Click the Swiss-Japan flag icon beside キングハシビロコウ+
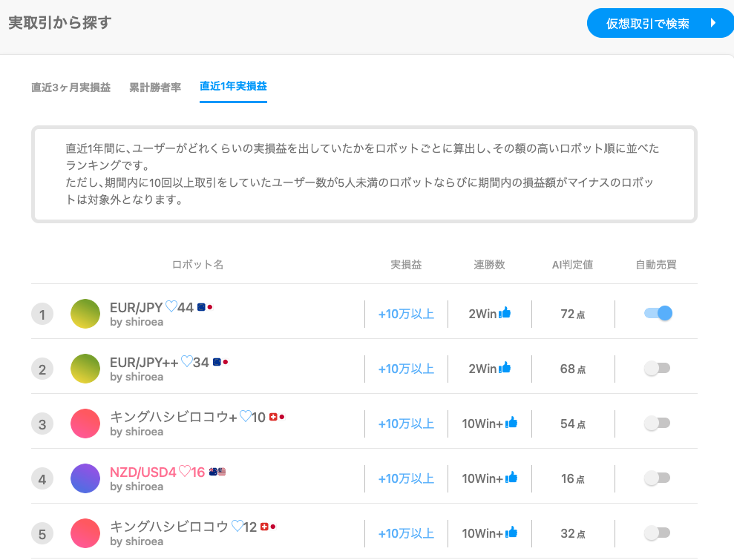 277,417
